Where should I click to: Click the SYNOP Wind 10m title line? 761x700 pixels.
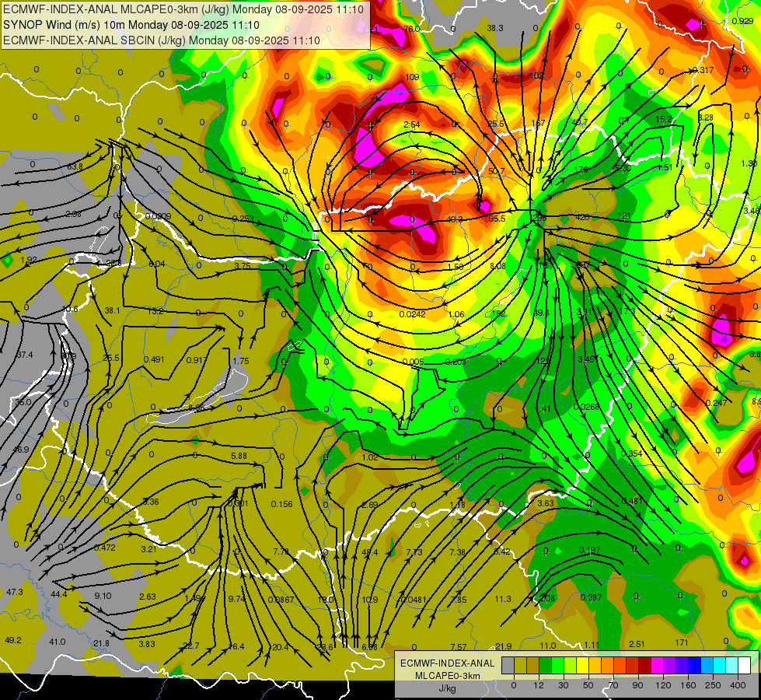[131, 25]
